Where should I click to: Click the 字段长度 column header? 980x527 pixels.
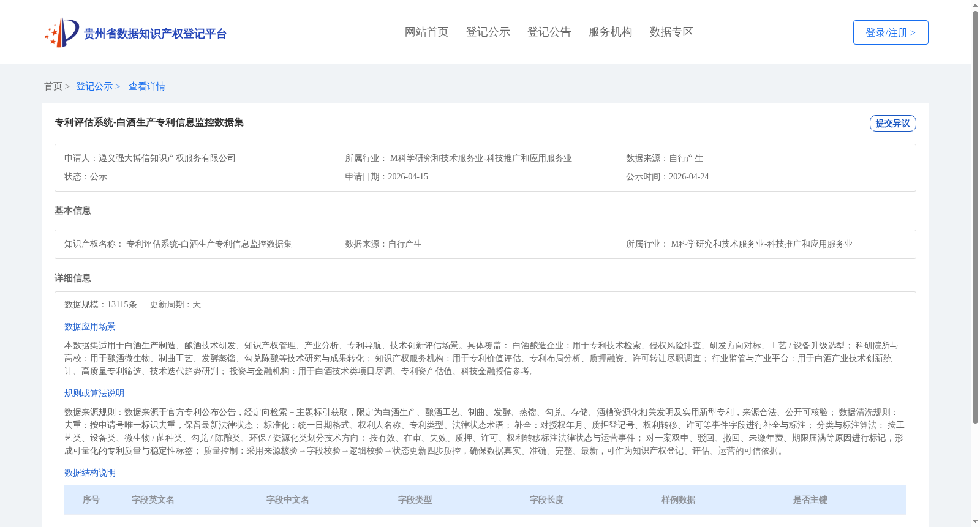[547, 499]
